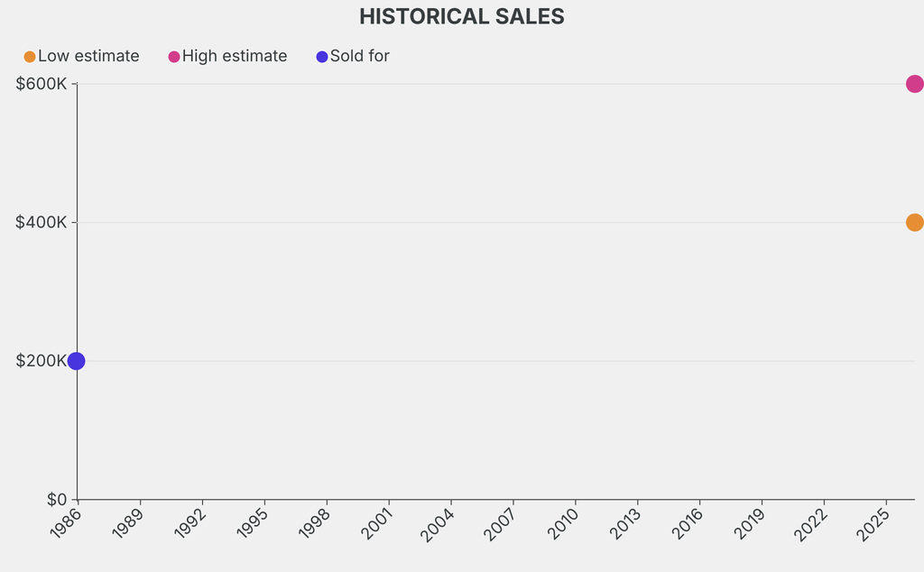Click the $200K y-axis label
Viewport: 924px width, 572px height.
coord(42,361)
